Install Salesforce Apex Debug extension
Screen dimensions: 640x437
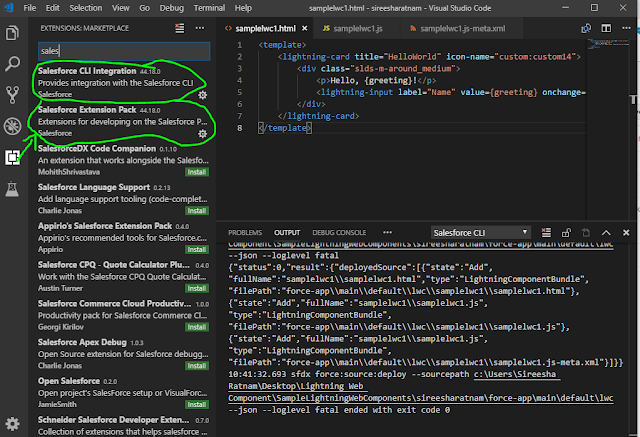pyautogui.click(x=197, y=366)
